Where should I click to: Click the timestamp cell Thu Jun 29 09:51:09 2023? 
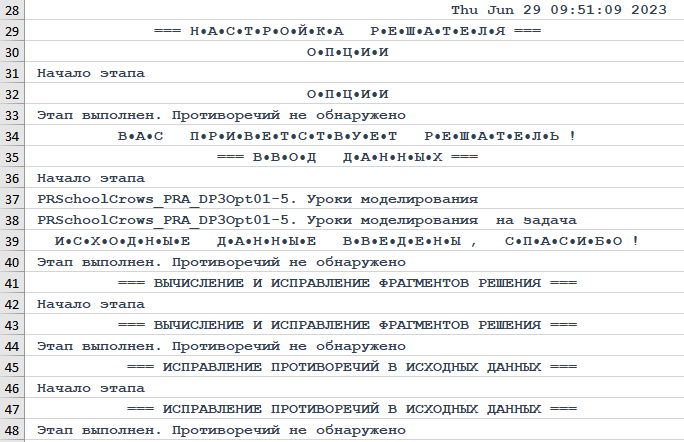[x=558, y=9]
